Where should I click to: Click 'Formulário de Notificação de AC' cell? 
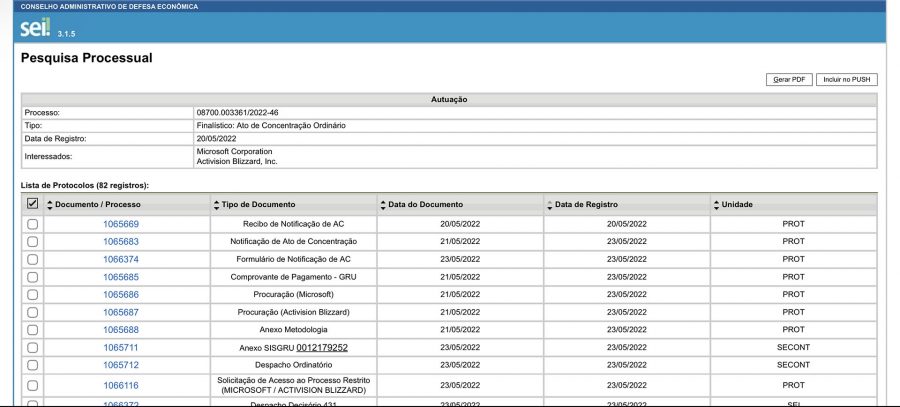[293, 259]
